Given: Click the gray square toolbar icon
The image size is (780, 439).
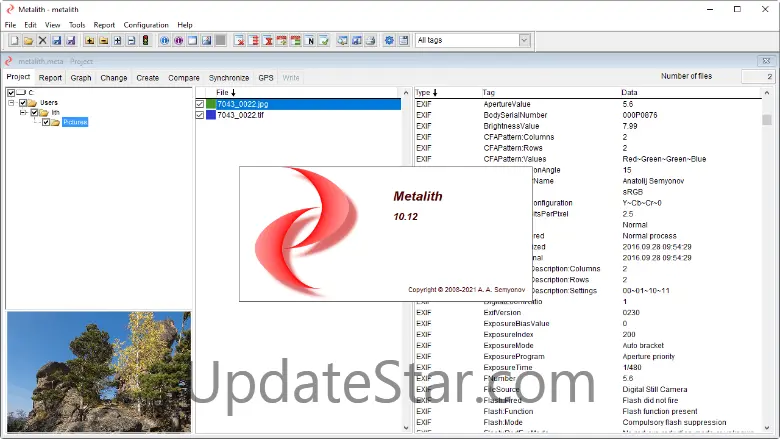Looking at the screenshot, I should coord(220,40).
